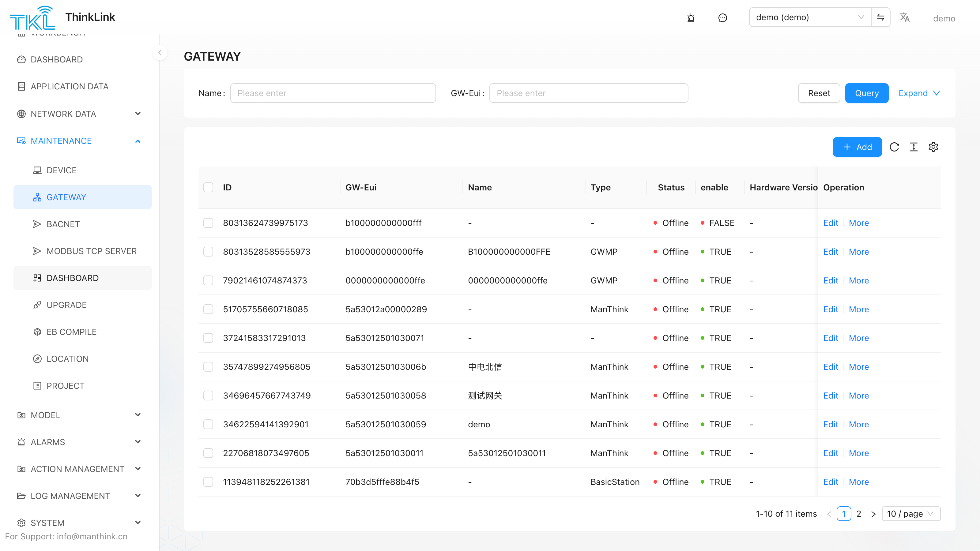Go to page 2 of results
The height and width of the screenshot is (551, 980).
click(x=859, y=514)
